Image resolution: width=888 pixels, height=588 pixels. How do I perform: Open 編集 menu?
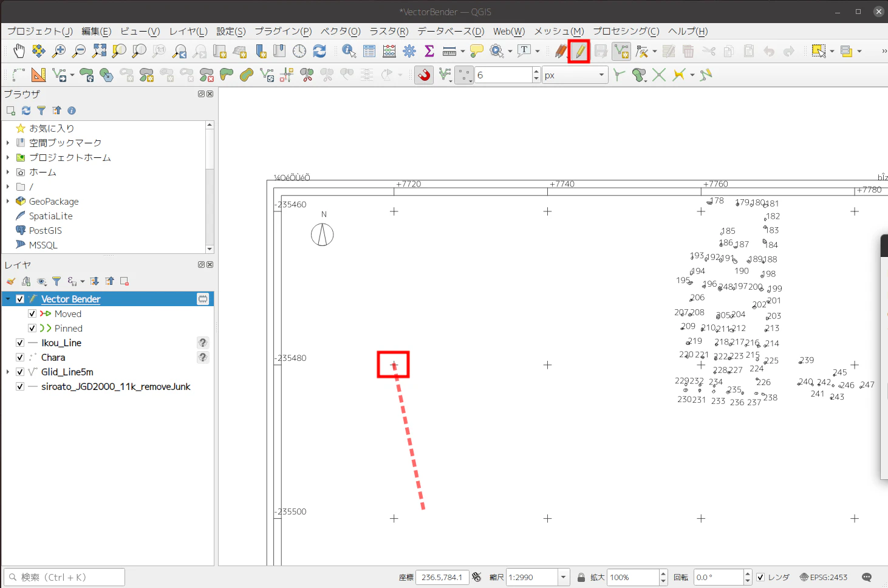(96, 31)
